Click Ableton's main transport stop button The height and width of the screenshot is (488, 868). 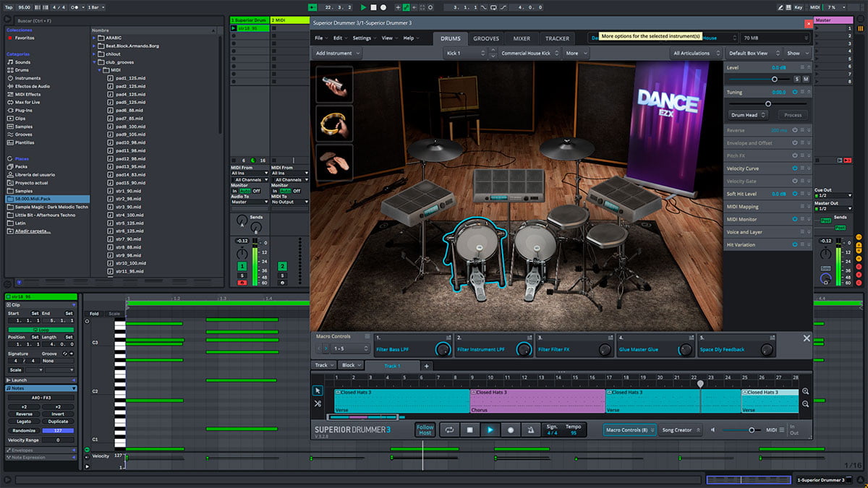374,7
